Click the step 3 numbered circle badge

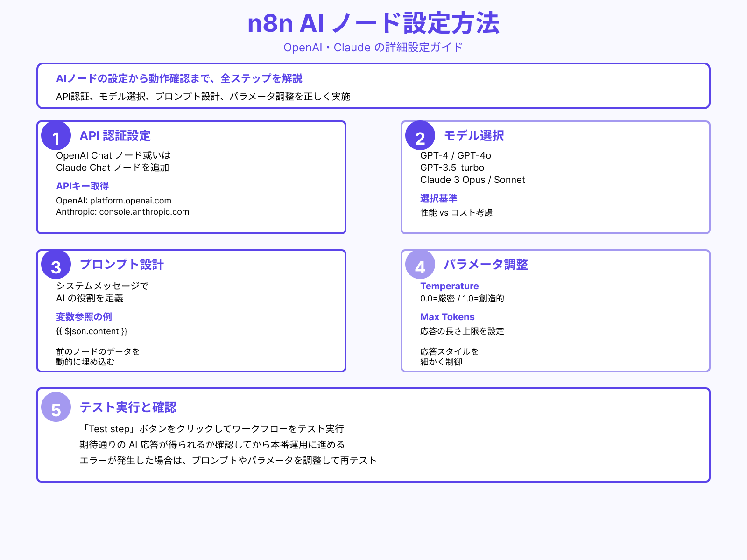click(x=56, y=266)
